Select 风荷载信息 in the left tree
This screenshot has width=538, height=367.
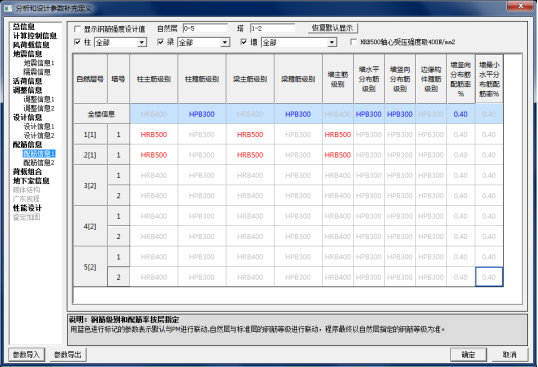(x=31, y=45)
